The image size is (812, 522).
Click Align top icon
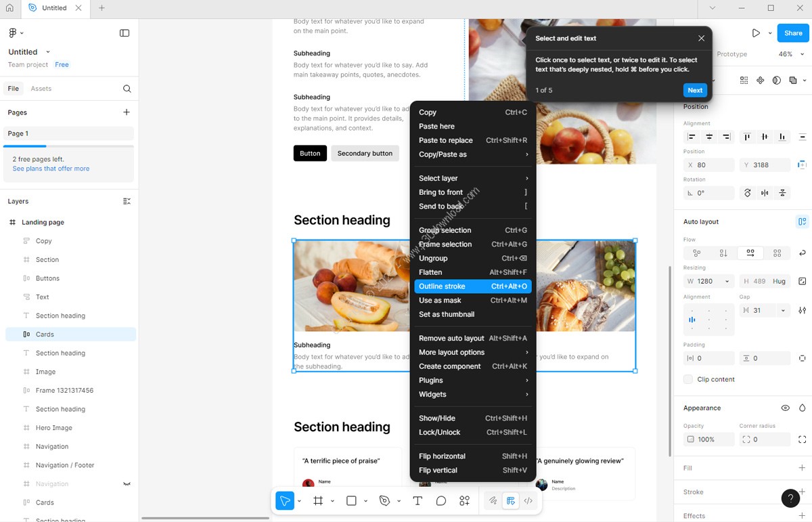[x=747, y=137]
